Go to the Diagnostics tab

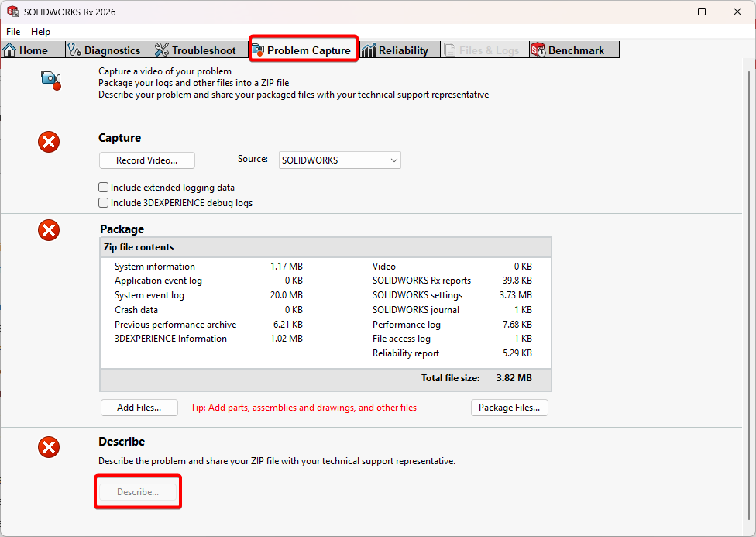click(x=109, y=50)
